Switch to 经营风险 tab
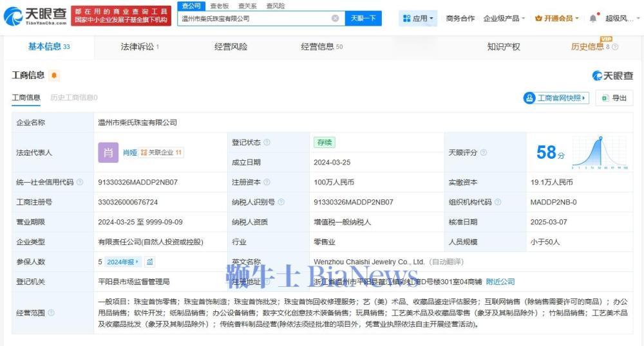644x346 pixels. point(231,47)
